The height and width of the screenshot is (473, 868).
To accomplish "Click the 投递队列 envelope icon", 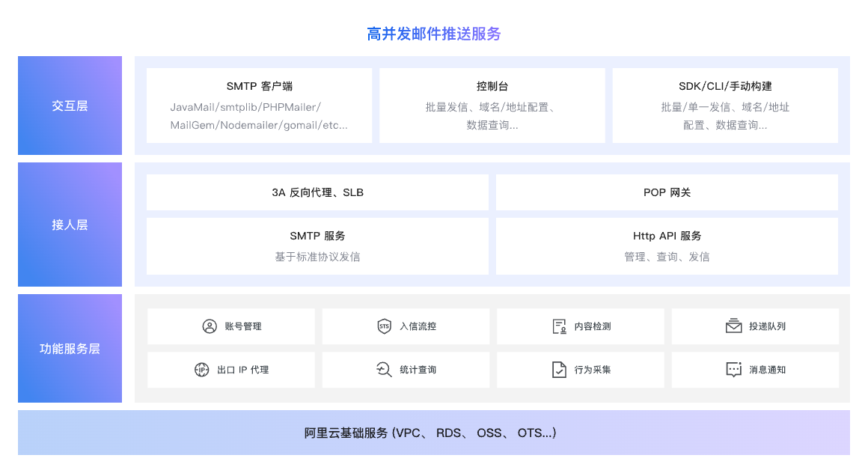I will [733, 326].
